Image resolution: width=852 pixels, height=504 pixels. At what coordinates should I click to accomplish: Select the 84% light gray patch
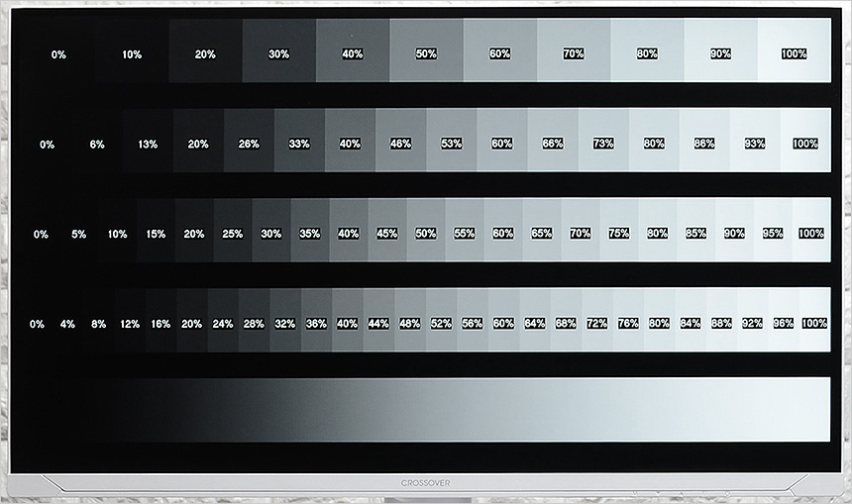click(690, 324)
